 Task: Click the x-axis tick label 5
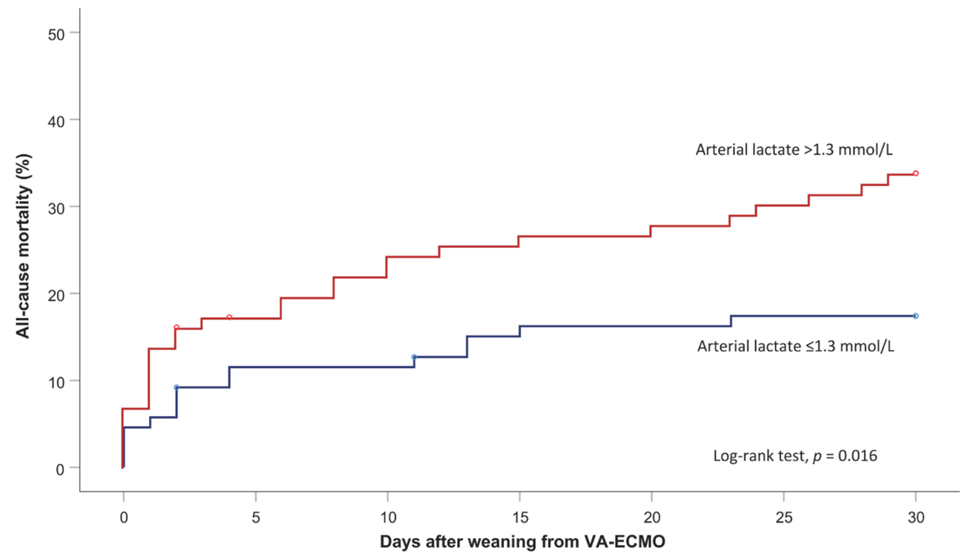pyautogui.click(x=256, y=518)
